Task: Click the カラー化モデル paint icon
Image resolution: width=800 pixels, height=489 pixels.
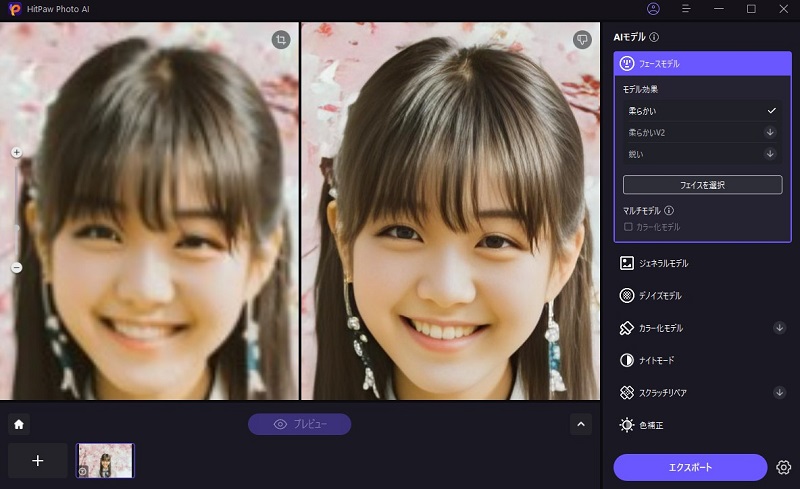Action: 627,328
